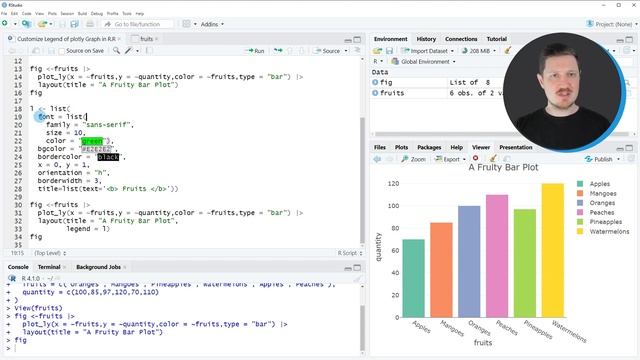640x360 pixels.
Task: Click the clear objects broom in Environment
Action: point(507,51)
